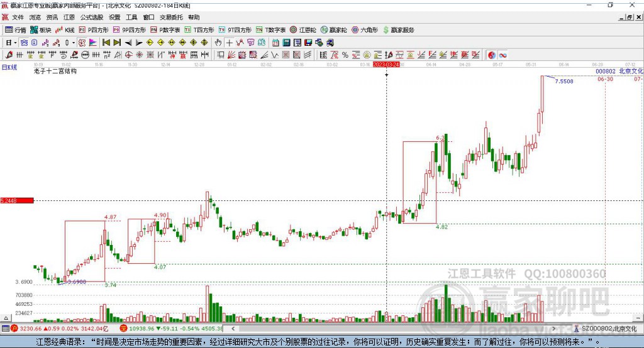This screenshot has height=348, width=644.
Task: Switch to the K线 chart view
Action: tap(65, 30)
